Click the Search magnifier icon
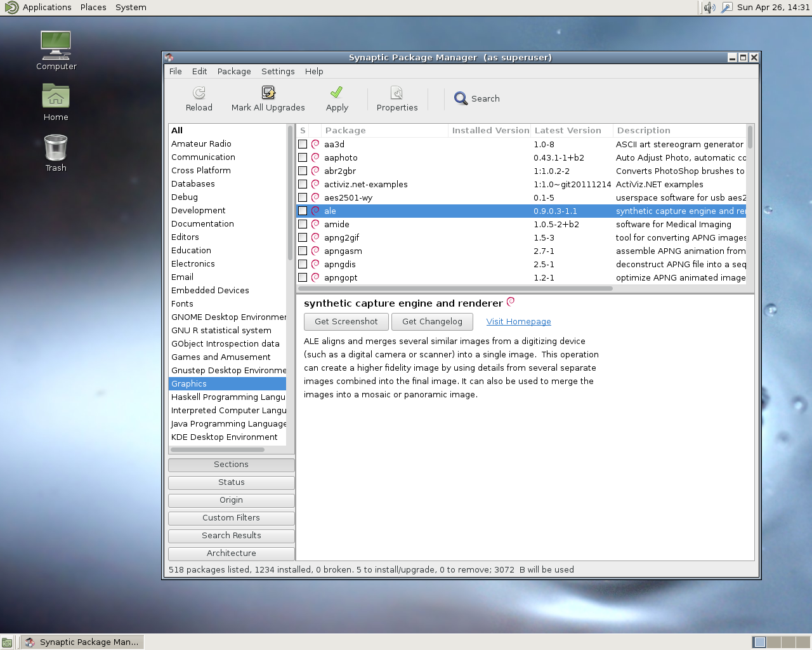The image size is (812, 650). click(x=461, y=98)
